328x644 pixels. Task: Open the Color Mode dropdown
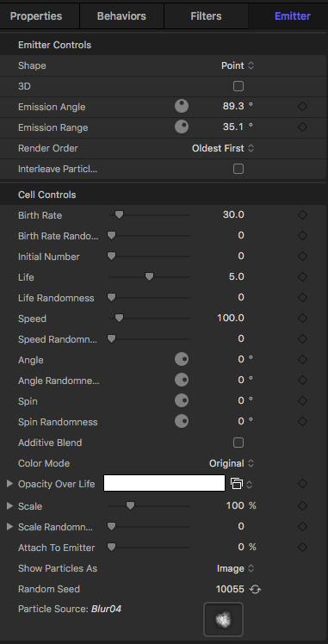[x=232, y=463]
